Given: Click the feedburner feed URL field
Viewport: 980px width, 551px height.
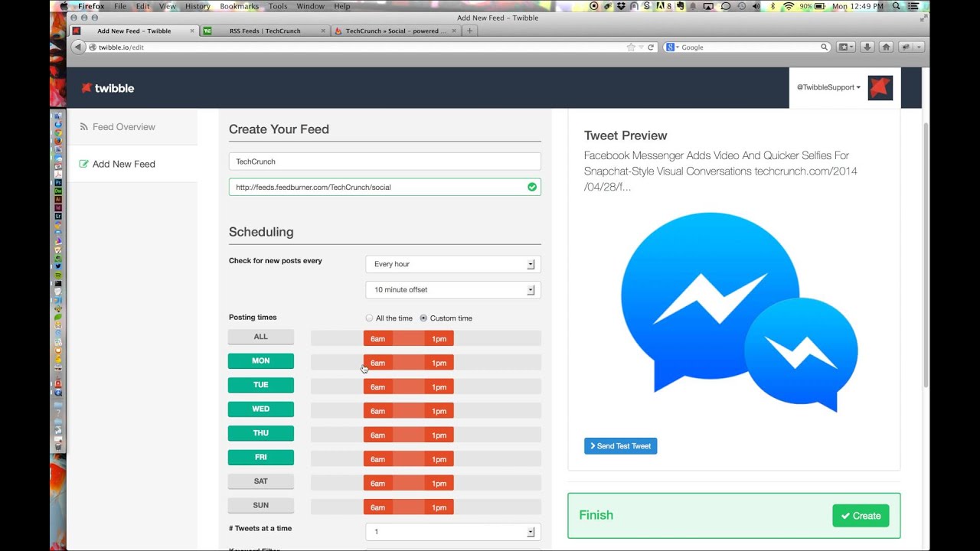Looking at the screenshot, I should tap(385, 187).
